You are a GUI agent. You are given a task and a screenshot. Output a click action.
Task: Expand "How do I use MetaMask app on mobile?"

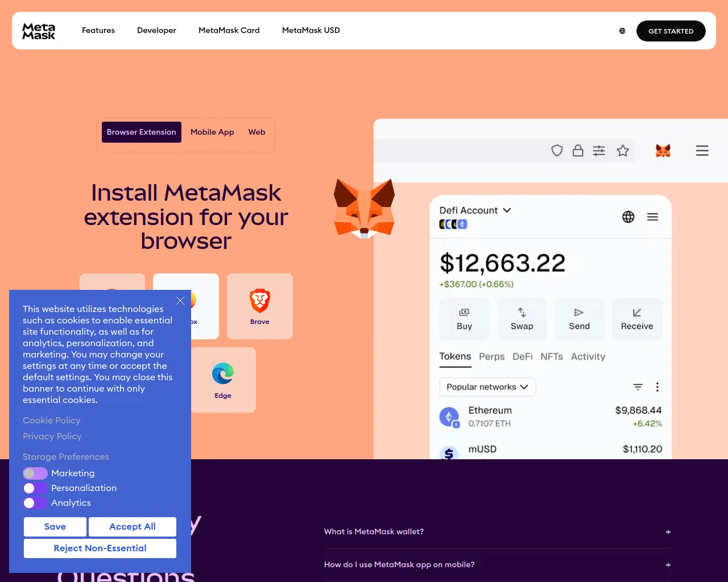(498, 565)
